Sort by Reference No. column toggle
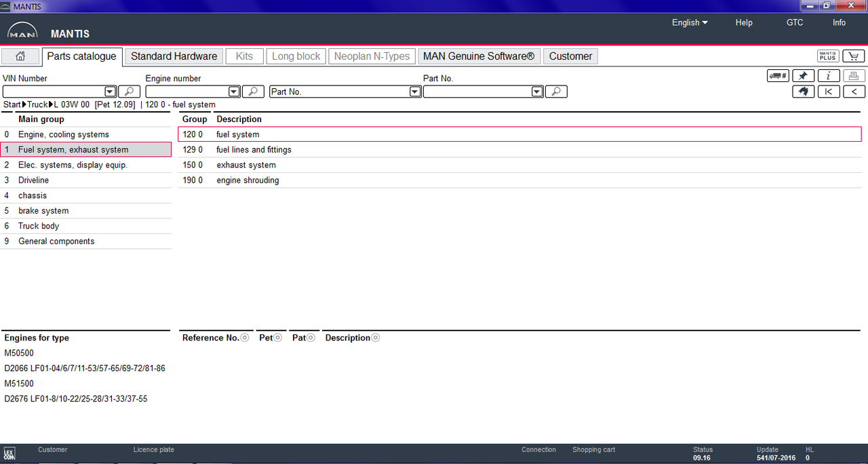The image size is (868, 464). click(245, 338)
